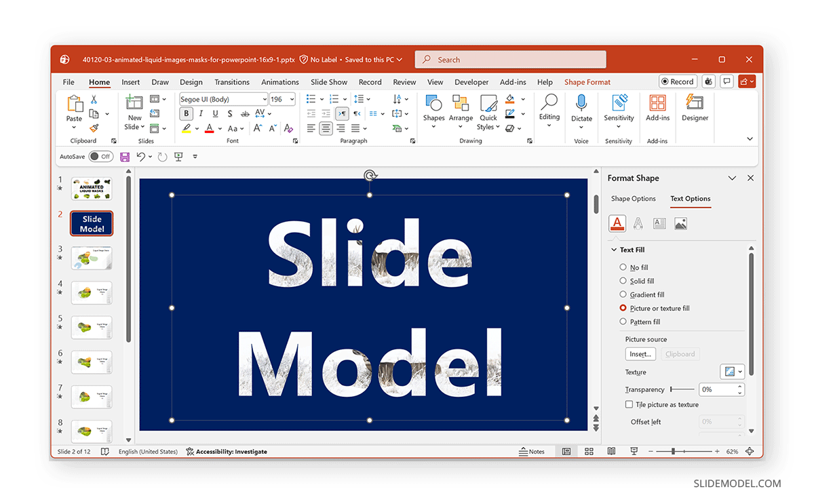Toggle Italic formatting
Viewport: 814px width, 504px height.
point(201,113)
